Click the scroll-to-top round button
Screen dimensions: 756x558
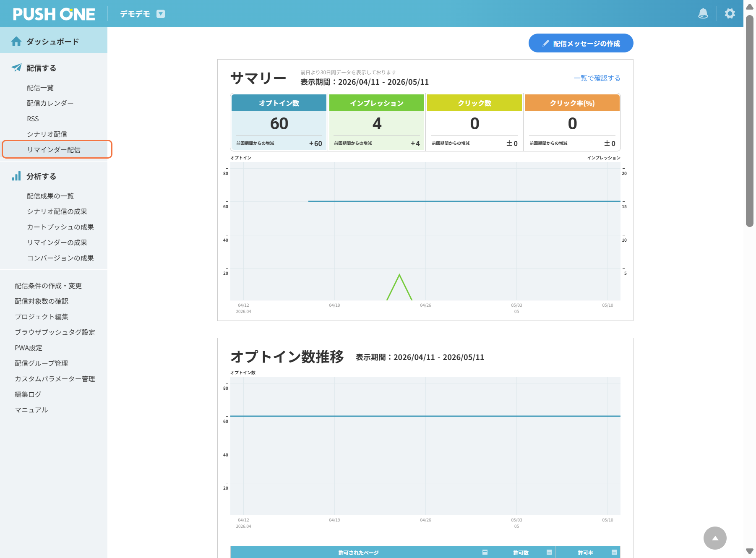[x=715, y=538]
